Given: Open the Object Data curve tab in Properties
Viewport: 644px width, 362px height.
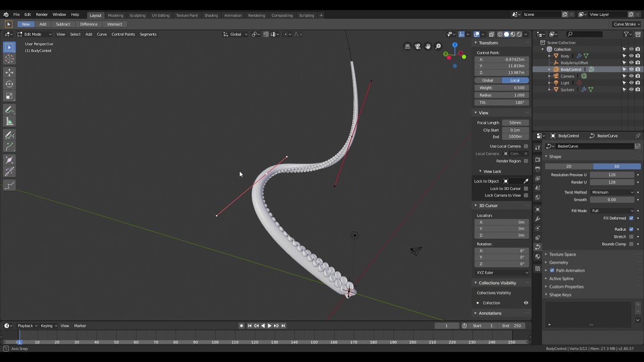Looking at the screenshot, I should 537,247.
